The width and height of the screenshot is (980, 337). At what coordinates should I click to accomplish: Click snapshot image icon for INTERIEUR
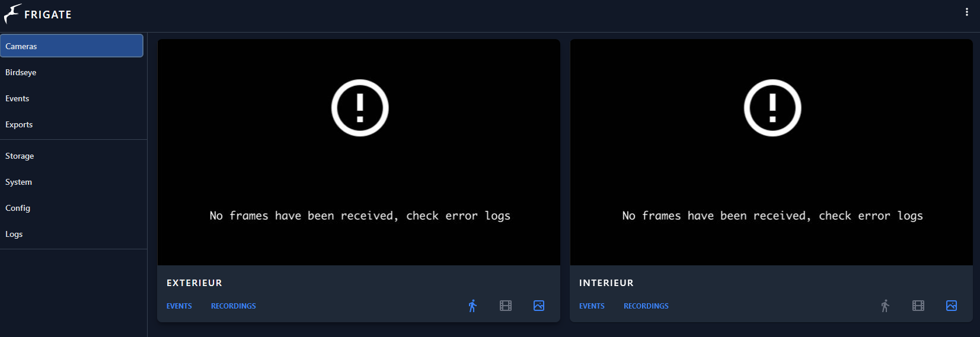(x=952, y=306)
